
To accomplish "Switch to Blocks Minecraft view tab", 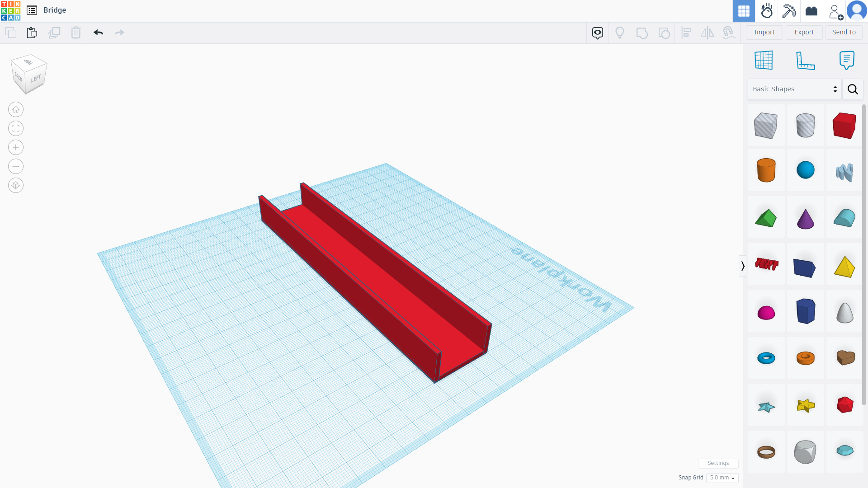I will [789, 11].
